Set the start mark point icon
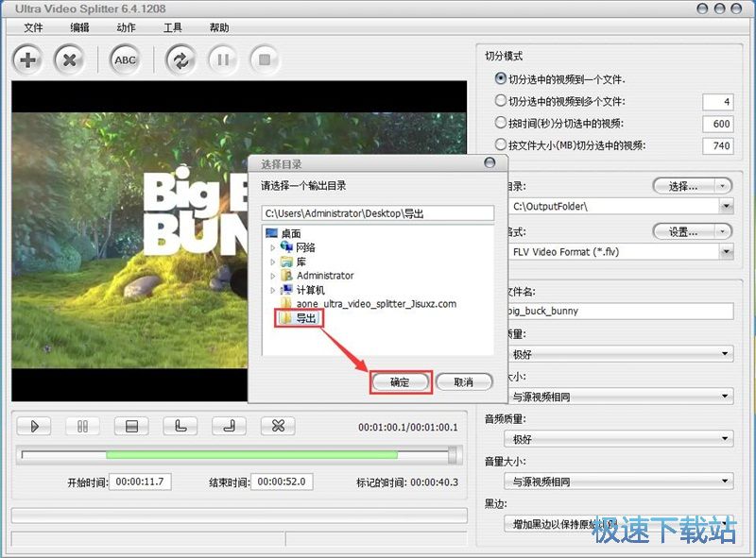756x558 pixels. pos(180,426)
